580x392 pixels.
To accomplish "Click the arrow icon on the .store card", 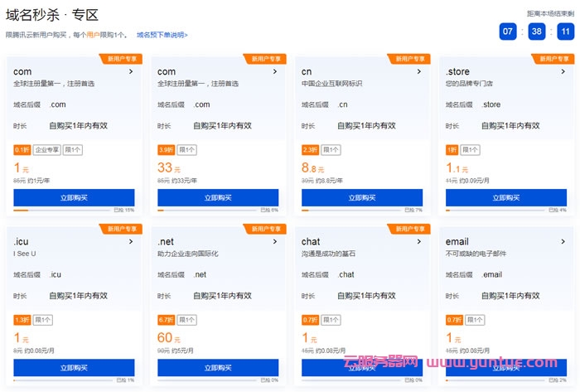I will coord(563,72).
